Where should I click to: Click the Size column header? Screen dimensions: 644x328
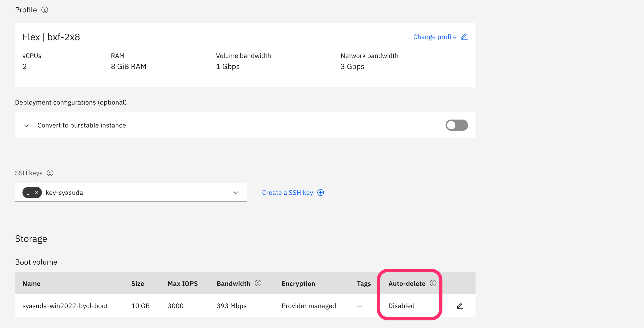pyautogui.click(x=138, y=284)
